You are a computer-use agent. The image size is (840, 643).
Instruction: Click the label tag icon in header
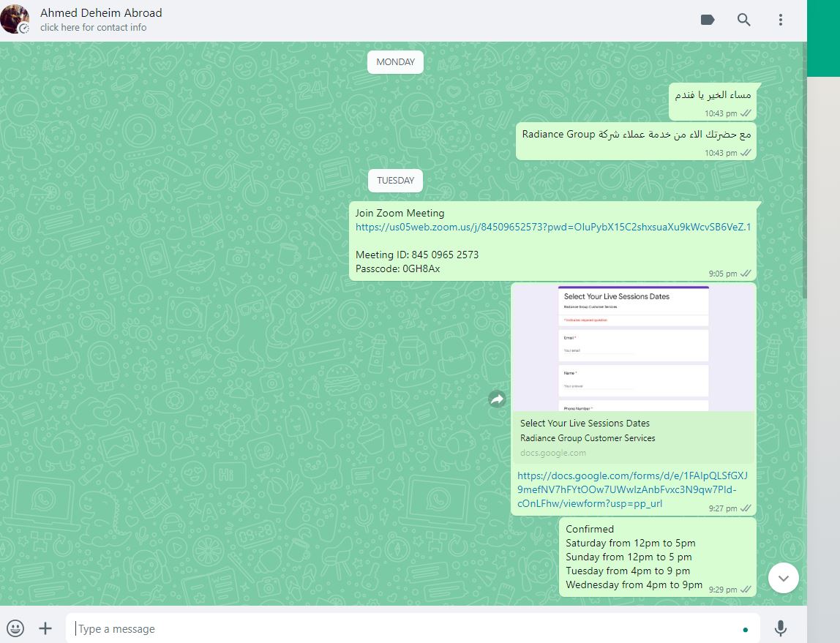point(708,20)
